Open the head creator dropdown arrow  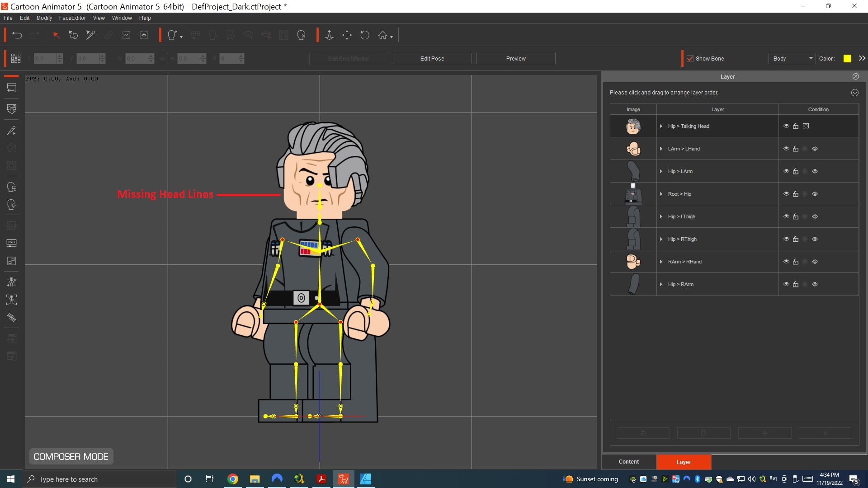pos(181,37)
